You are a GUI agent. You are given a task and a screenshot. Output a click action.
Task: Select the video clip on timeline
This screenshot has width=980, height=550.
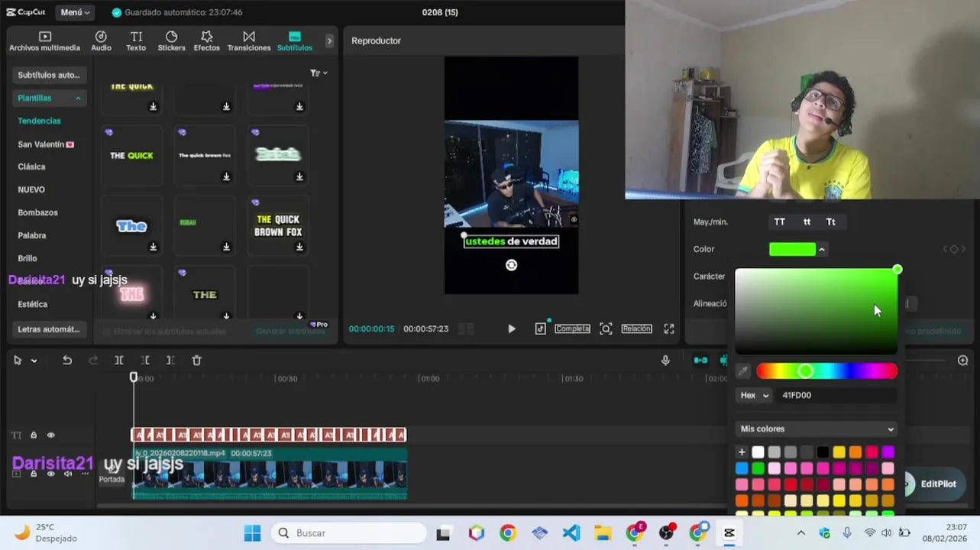pos(270,474)
